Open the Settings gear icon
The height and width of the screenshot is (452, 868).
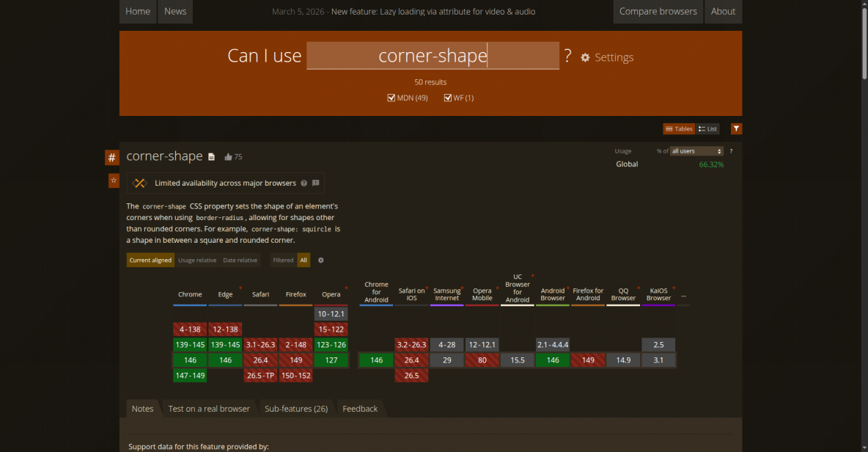[585, 58]
